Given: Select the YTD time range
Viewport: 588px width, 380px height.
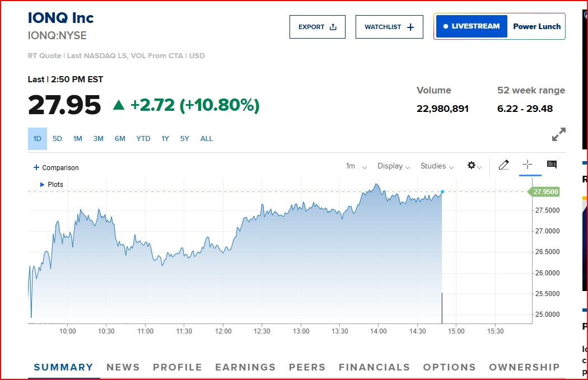Looking at the screenshot, I should click(x=143, y=139).
